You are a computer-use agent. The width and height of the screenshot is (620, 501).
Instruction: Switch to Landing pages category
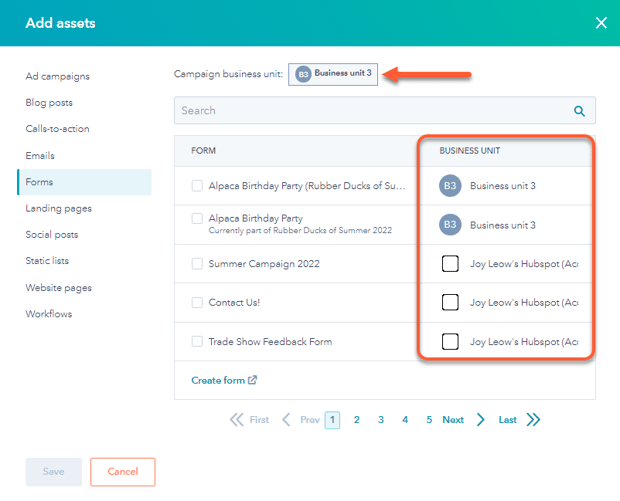[58, 208]
